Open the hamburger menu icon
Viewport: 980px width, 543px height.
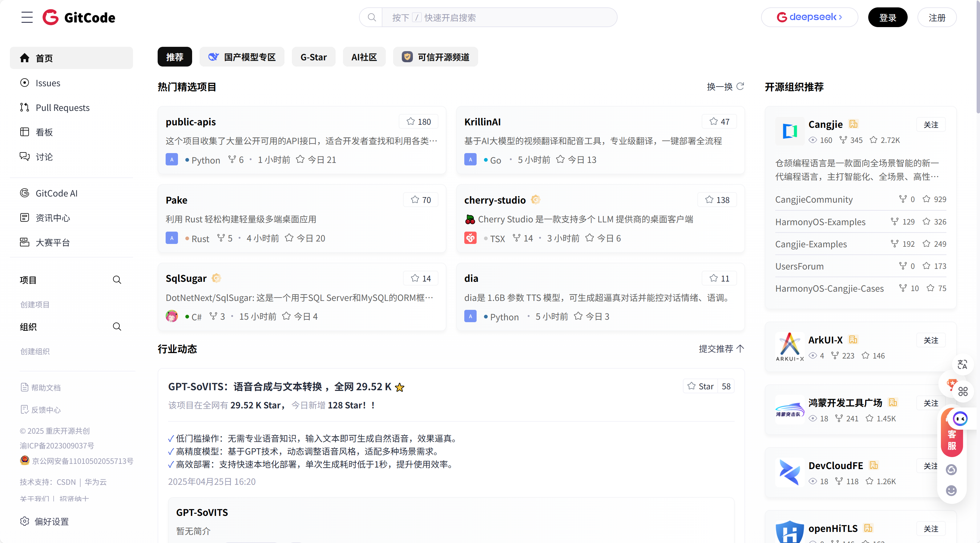(x=27, y=18)
